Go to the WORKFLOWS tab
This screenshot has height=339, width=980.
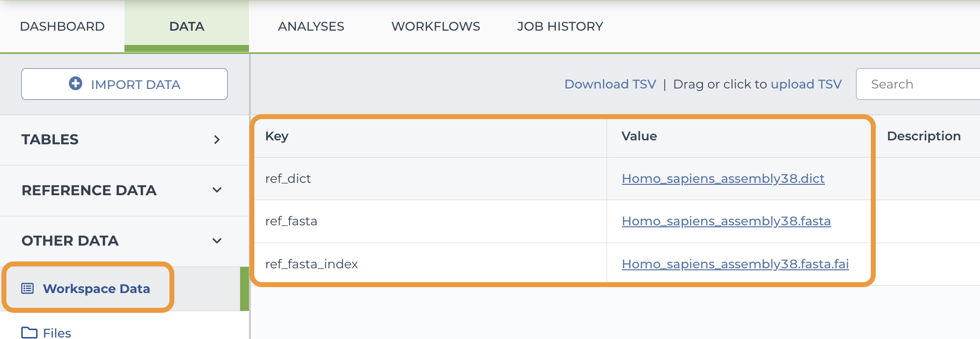coord(436,26)
